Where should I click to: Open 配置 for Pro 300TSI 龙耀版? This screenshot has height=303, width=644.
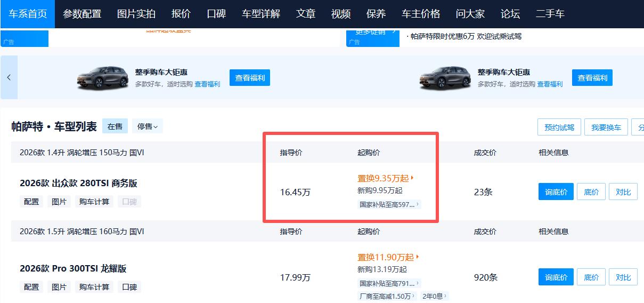[31, 287]
